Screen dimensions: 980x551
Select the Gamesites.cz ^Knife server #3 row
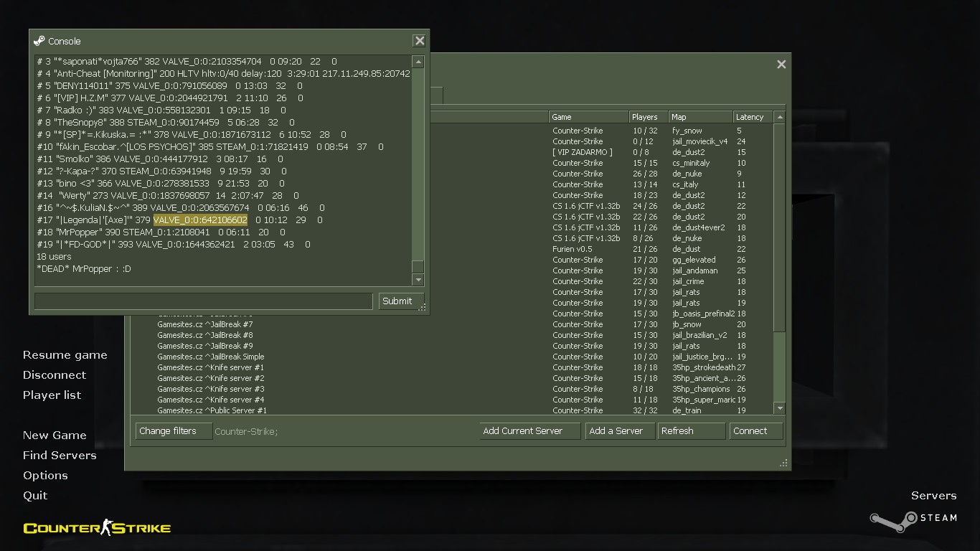(211, 389)
